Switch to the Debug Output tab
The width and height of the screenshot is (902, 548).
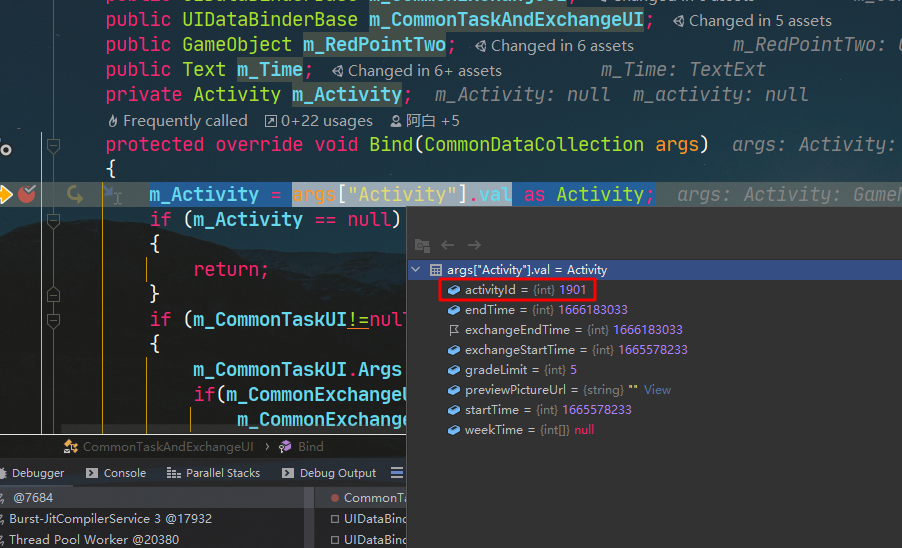click(329, 473)
